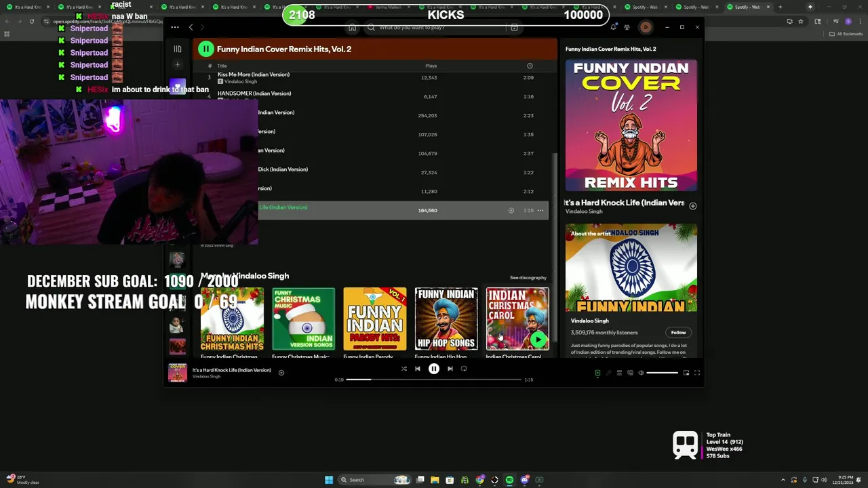Sort by Title column header
The height and width of the screenshot is (488, 868).
click(222, 66)
